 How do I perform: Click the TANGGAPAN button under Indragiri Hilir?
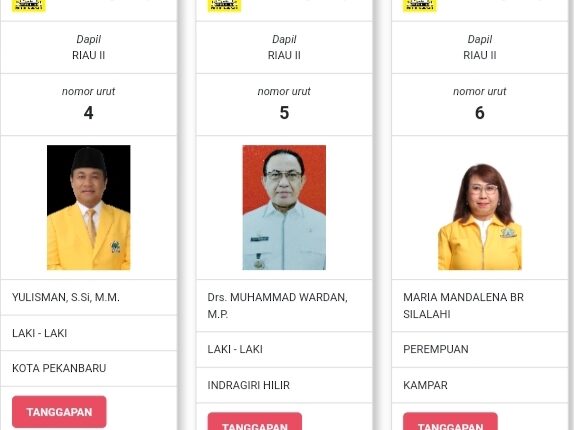pos(255,422)
